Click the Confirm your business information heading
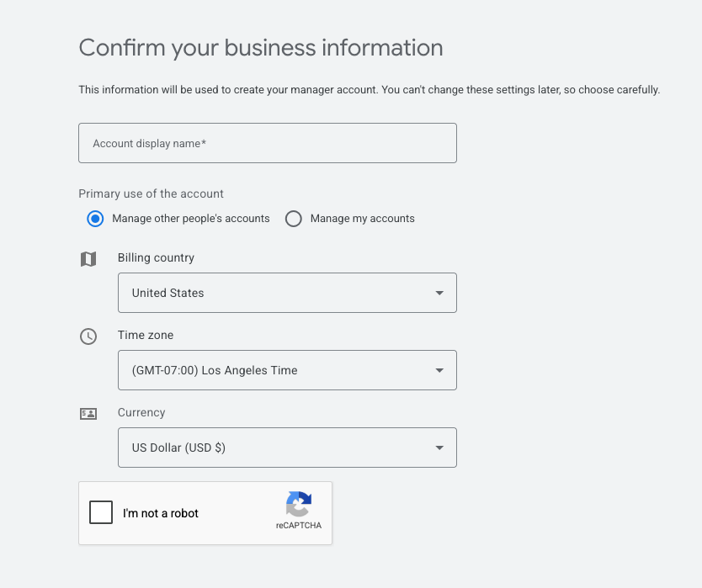The width and height of the screenshot is (702, 588). click(x=261, y=48)
